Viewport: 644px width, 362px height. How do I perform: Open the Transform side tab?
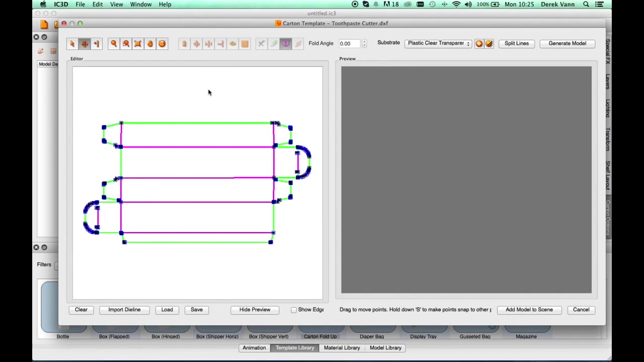coord(608,139)
